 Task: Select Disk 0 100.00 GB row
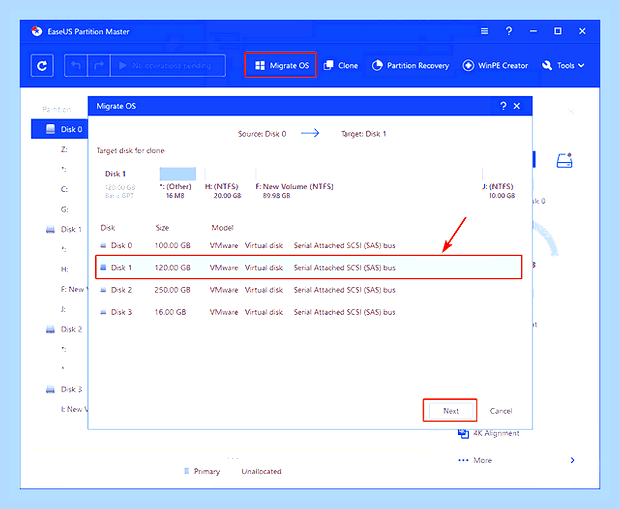click(x=309, y=245)
